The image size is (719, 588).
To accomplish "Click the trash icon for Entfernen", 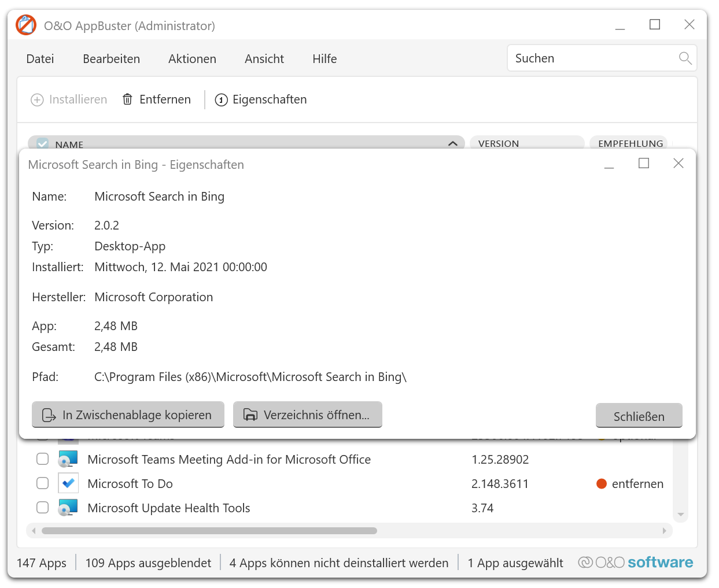I will coord(127,99).
